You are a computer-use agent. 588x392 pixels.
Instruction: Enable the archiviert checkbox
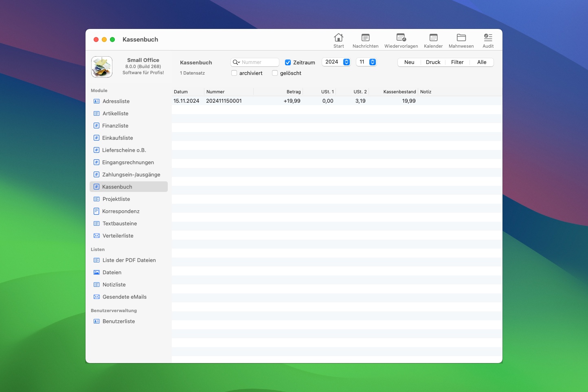point(234,73)
